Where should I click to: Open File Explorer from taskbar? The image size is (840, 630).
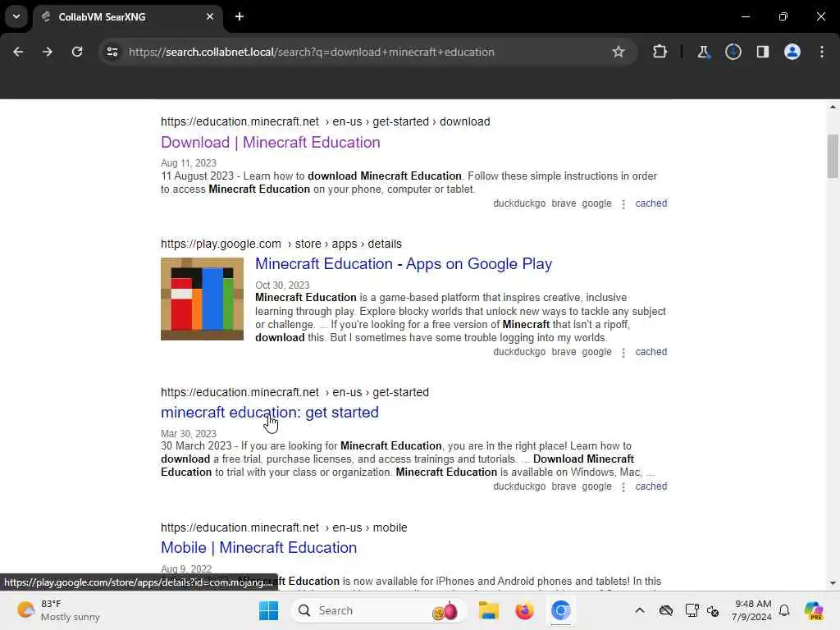tap(489, 610)
